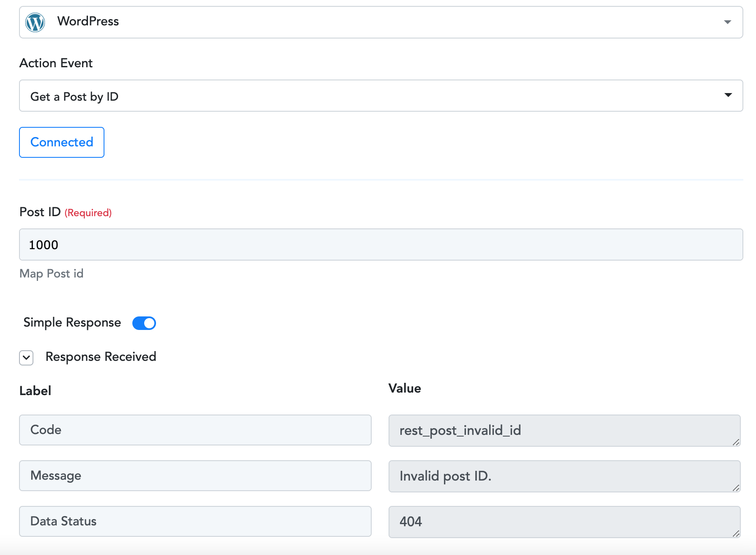This screenshot has width=756, height=555.
Task: Click the Data Status label field
Action: (195, 521)
